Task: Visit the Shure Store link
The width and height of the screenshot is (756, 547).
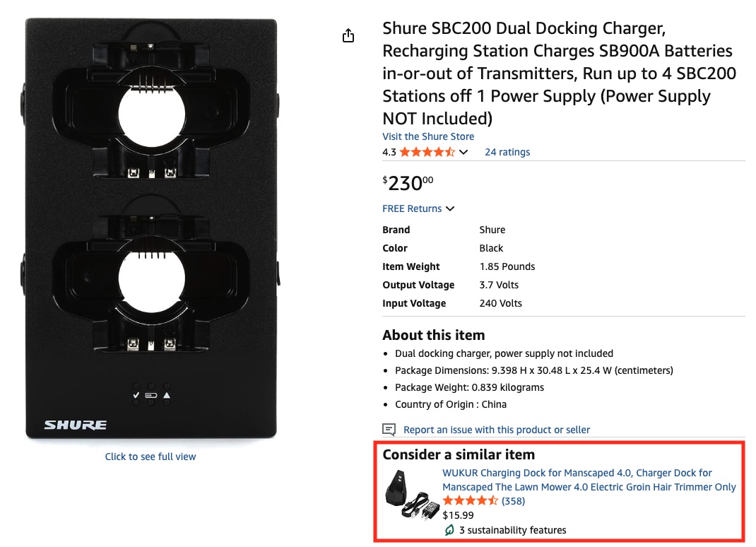Action: tap(428, 136)
